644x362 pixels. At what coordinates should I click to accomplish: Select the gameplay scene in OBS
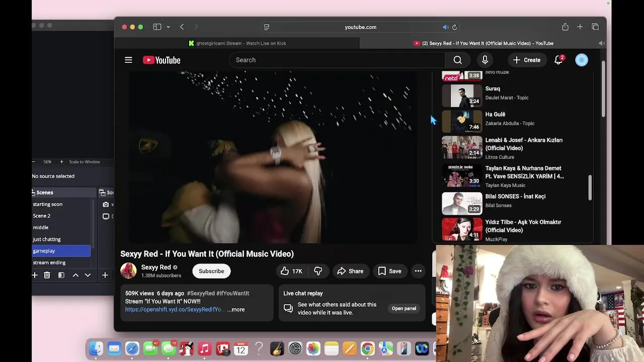[x=61, y=251]
